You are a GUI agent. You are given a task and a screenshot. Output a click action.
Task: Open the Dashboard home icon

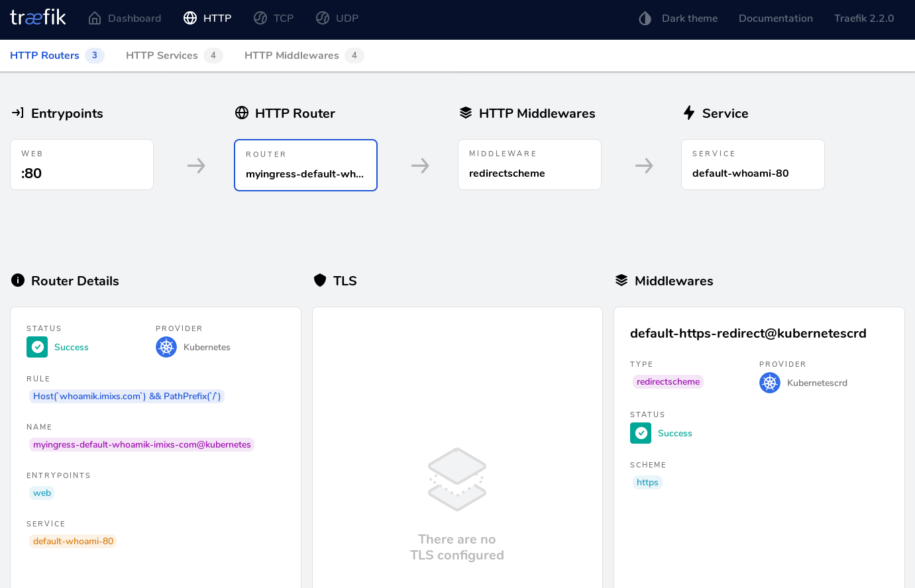(95, 18)
